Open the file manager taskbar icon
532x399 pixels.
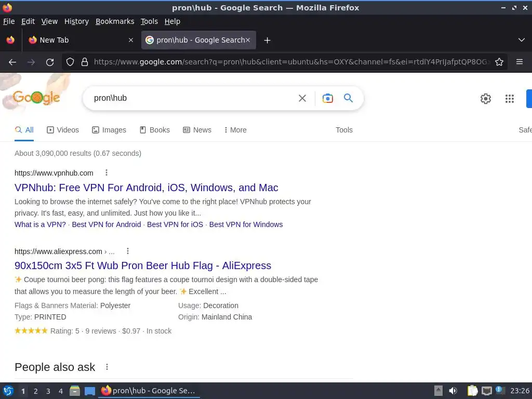(75, 391)
